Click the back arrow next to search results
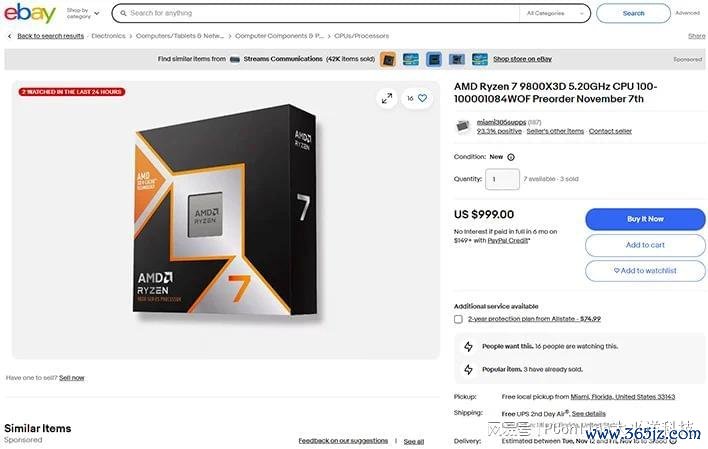Viewport: 708px width, 449px height. pos(9,36)
